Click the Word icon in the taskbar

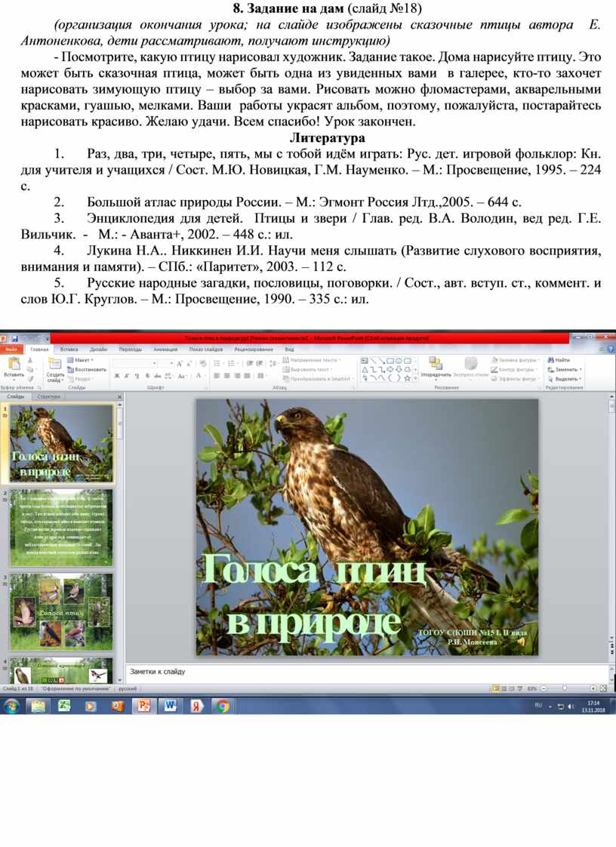click(170, 706)
